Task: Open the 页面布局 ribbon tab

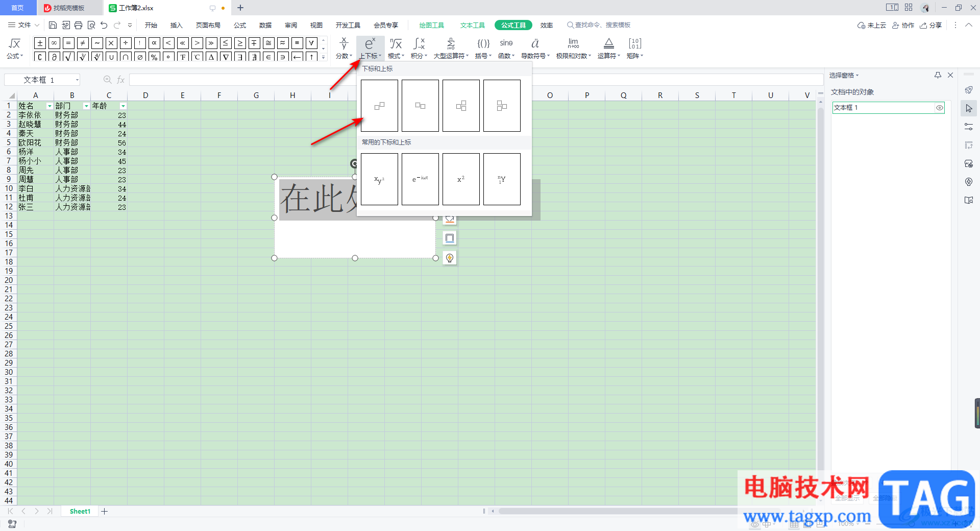Action: click(208, 25)
